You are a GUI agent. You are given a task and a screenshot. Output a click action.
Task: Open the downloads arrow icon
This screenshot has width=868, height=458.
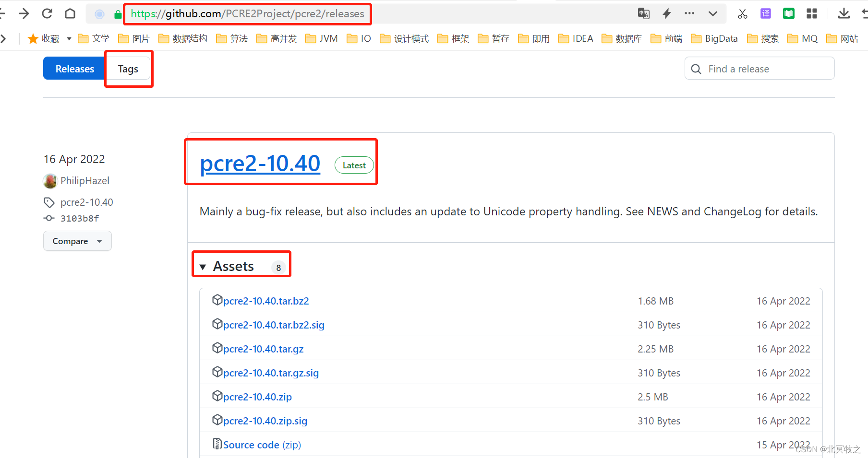click(844, 13)
